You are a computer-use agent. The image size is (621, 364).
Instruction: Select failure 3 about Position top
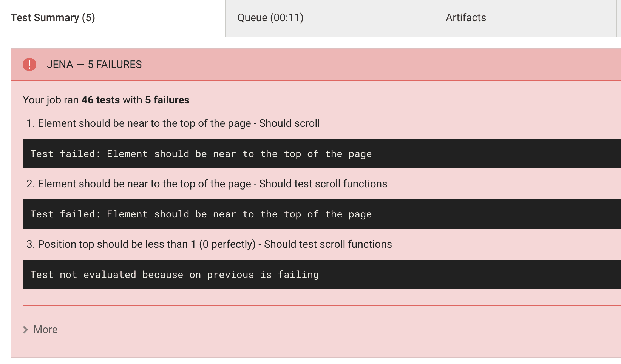pos(209,244)
